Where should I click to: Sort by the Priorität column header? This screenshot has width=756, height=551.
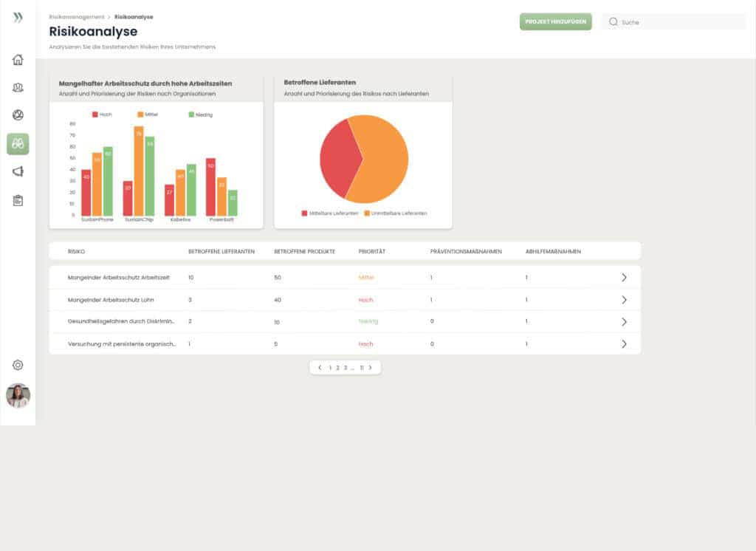(372, 251)
